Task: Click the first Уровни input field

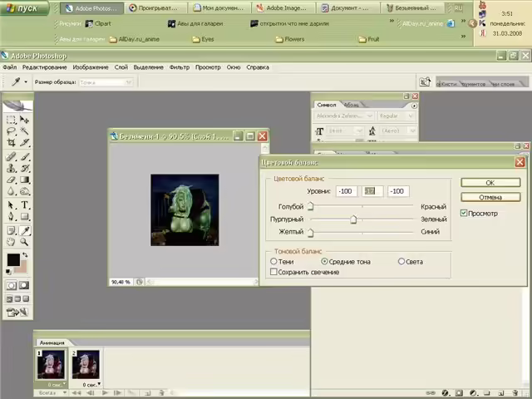Action: pos(346,191)
